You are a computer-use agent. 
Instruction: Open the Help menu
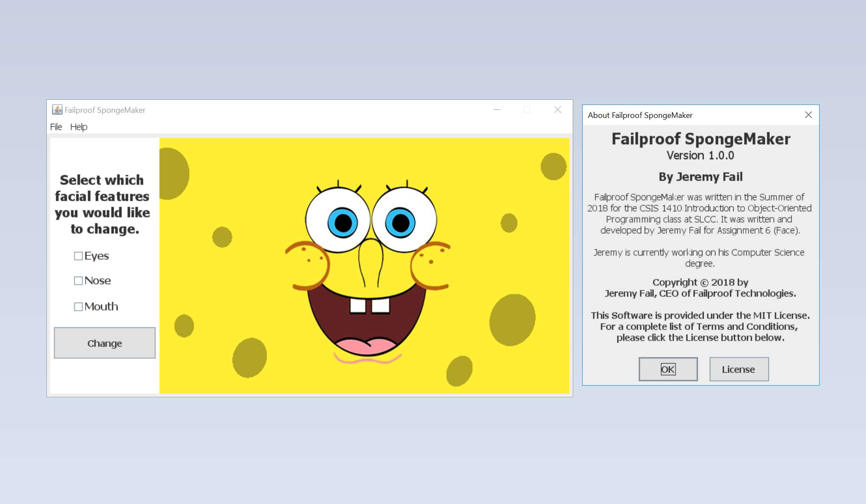click(79, 127)
